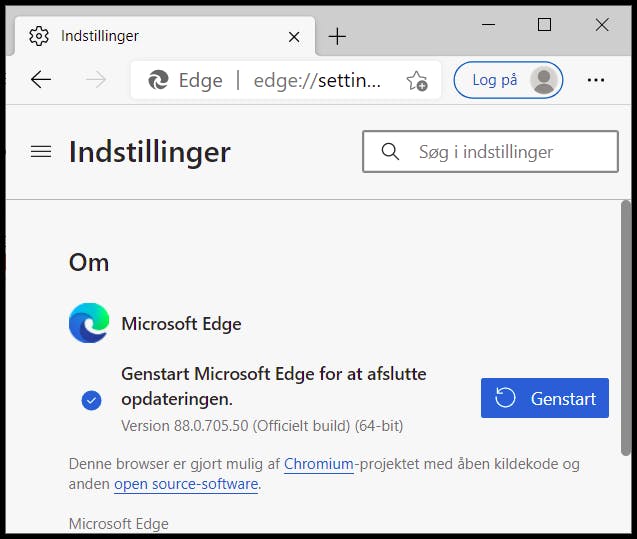Click the Microsoft Edge logo under Om

(x=89, y=323)
